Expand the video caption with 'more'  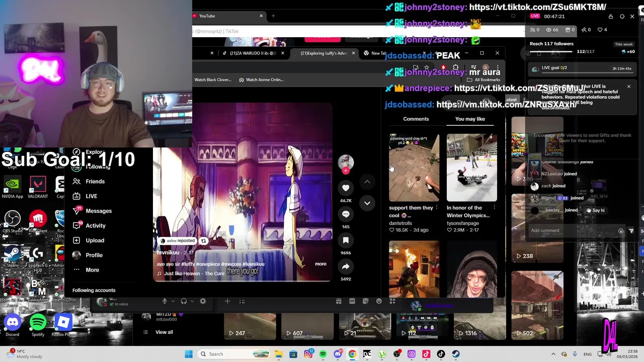pos(320,263)
